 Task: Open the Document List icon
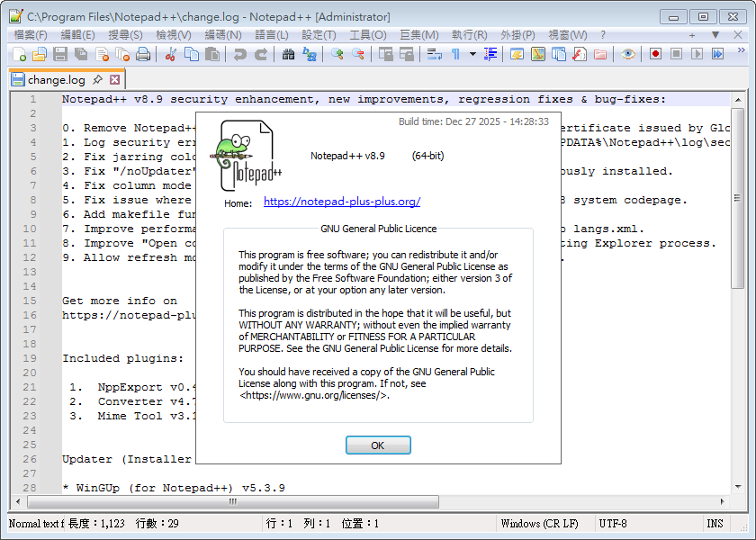(x=559, y=54)
